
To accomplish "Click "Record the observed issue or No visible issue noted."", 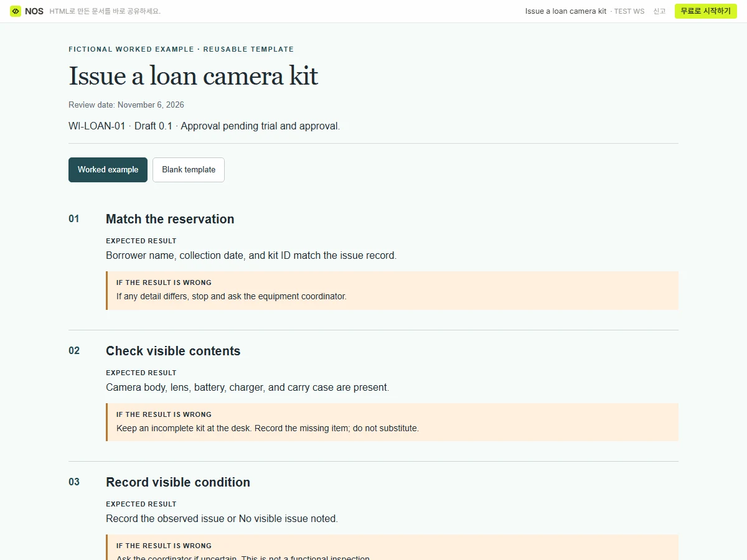I will coord(222,519).
